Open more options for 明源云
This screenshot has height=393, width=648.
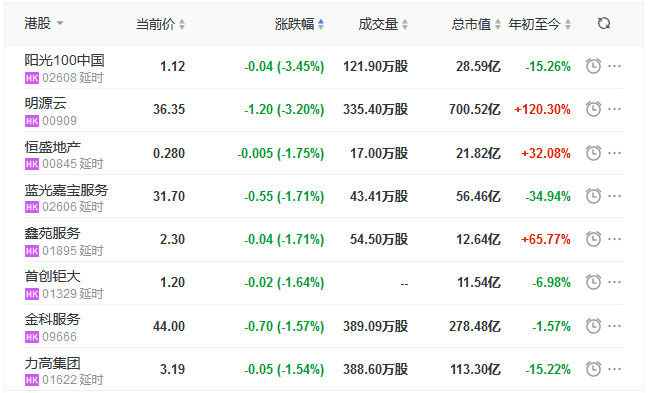(x=615, y=109)
